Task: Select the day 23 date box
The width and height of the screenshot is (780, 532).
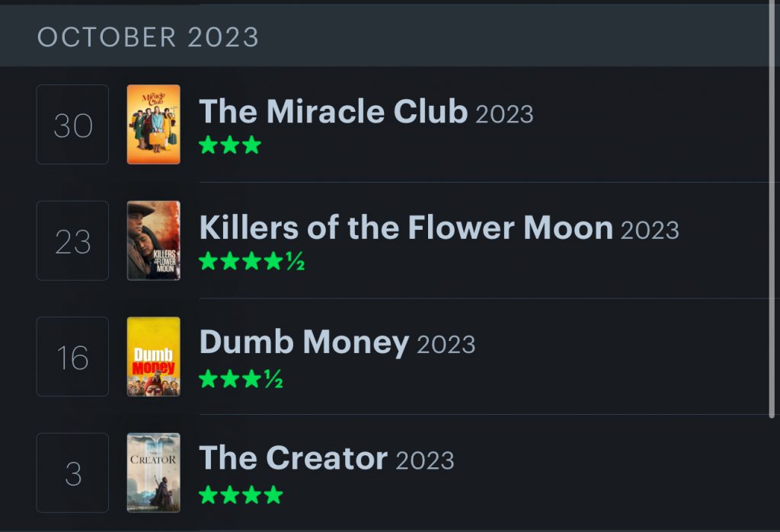Action: point(72,241)
